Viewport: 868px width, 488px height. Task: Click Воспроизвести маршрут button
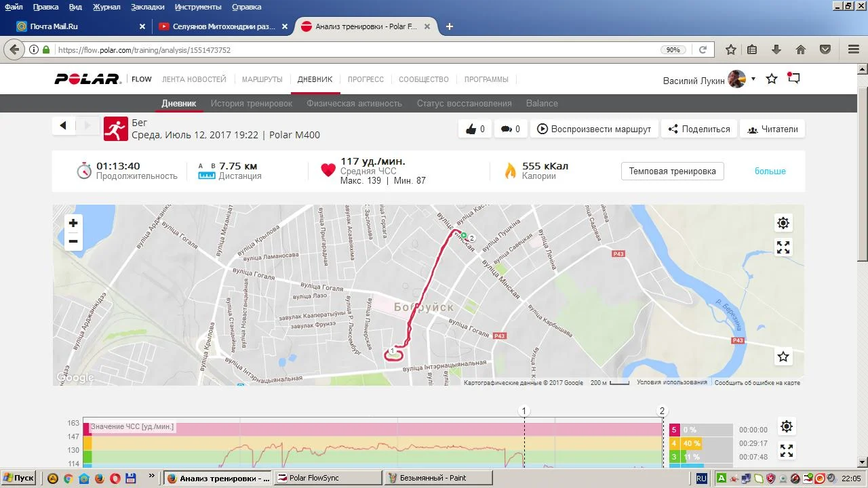(594, 129)
